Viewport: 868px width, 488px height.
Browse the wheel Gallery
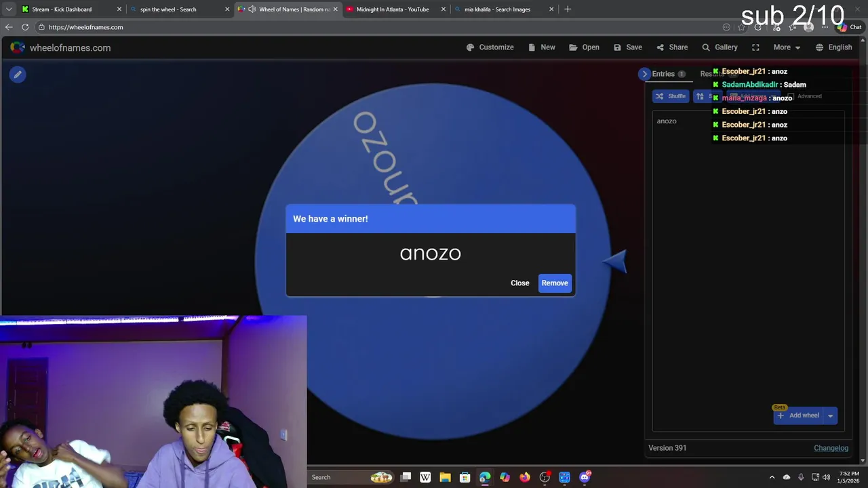coord(719,47)
